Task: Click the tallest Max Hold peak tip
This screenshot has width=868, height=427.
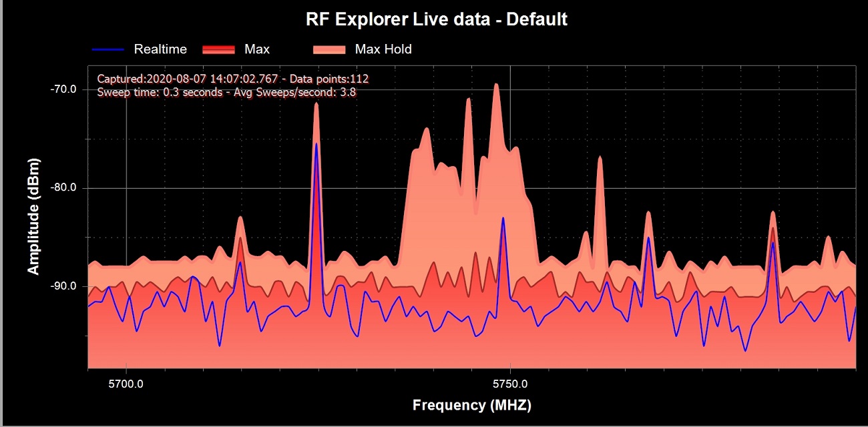Action: click(496, 85)
